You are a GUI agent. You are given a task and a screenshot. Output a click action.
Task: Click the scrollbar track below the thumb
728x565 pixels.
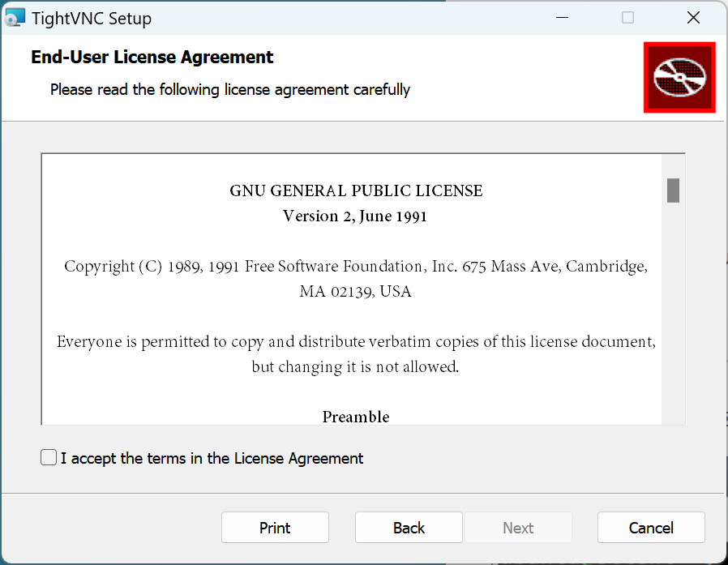(x=673, y=324)
